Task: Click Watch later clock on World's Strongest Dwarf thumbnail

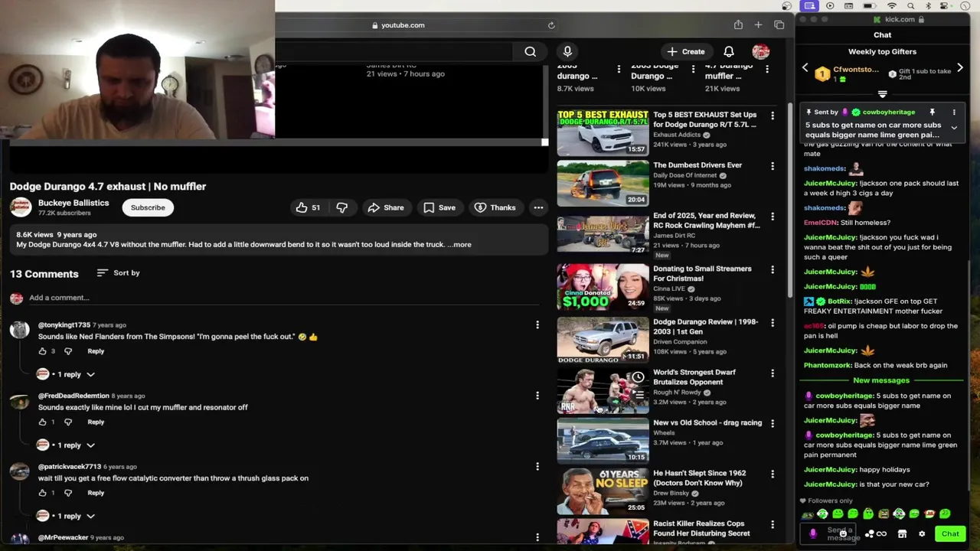Action: (x=638, y=377)
